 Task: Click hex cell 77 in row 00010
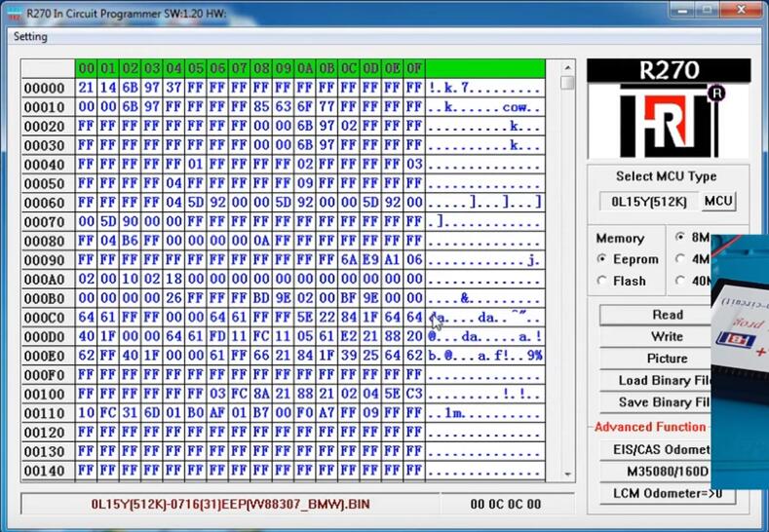pos(327,107)
